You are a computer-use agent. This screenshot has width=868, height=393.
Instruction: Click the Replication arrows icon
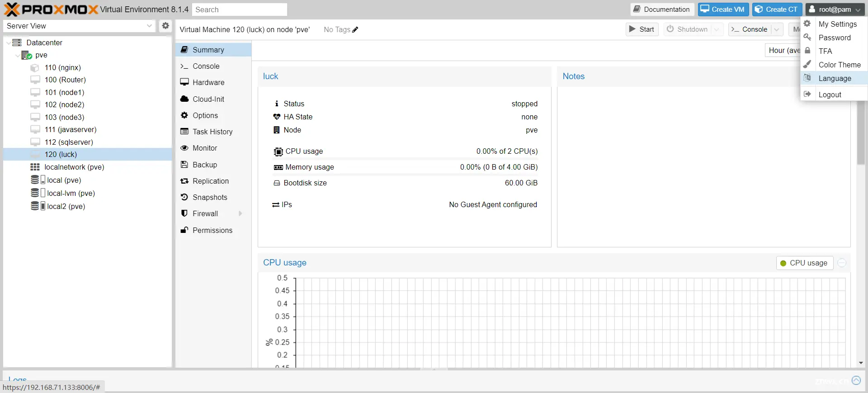click(184, 181)
